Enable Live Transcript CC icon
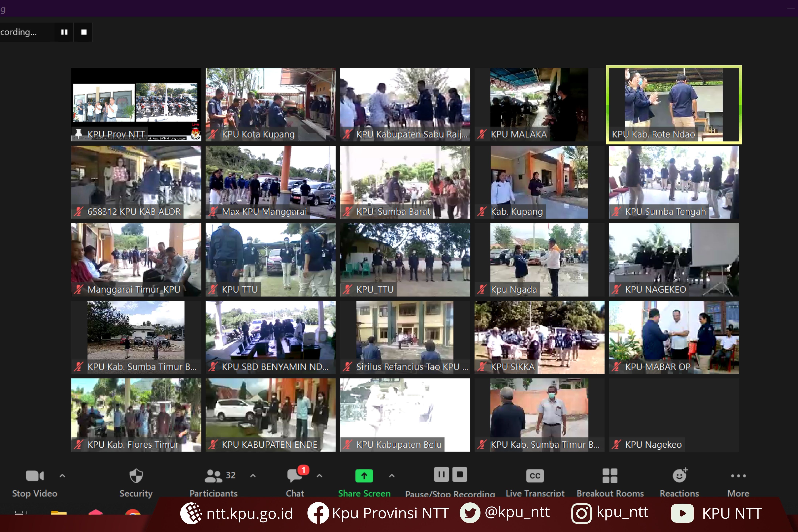This screenshot has height=532, width=798. coord(535,476)
